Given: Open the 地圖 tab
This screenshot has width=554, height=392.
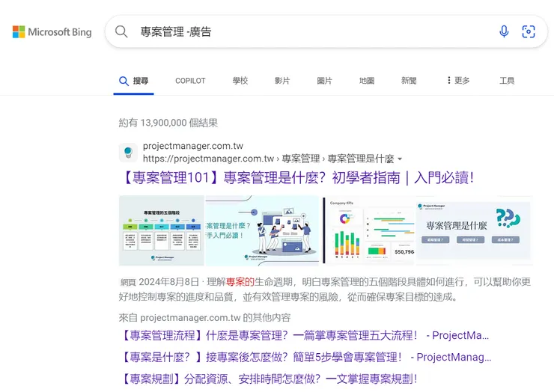Looking at the screenshot, I should pos(367,81).
